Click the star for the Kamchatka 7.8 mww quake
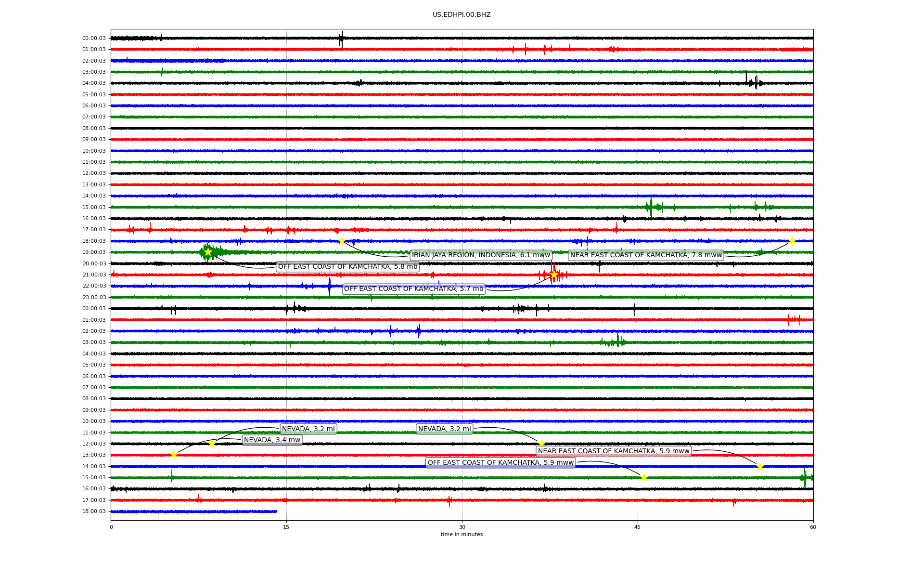924x578 pixels. 792,241
